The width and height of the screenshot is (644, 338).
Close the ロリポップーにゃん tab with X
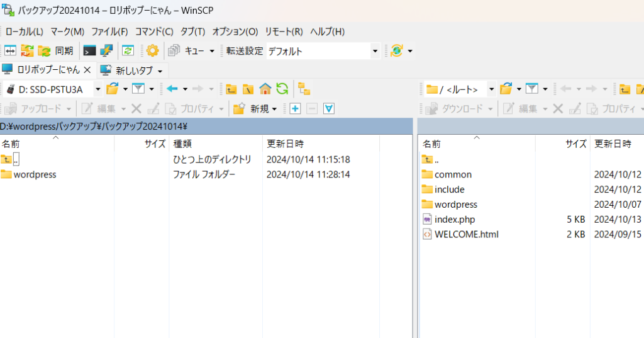(x=87, y=70)
